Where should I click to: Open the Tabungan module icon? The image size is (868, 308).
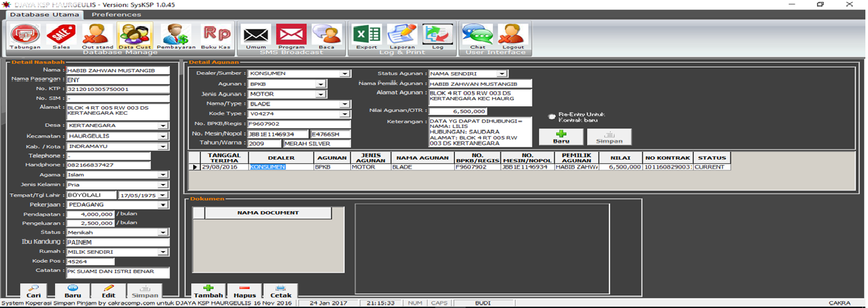[25, 36]
